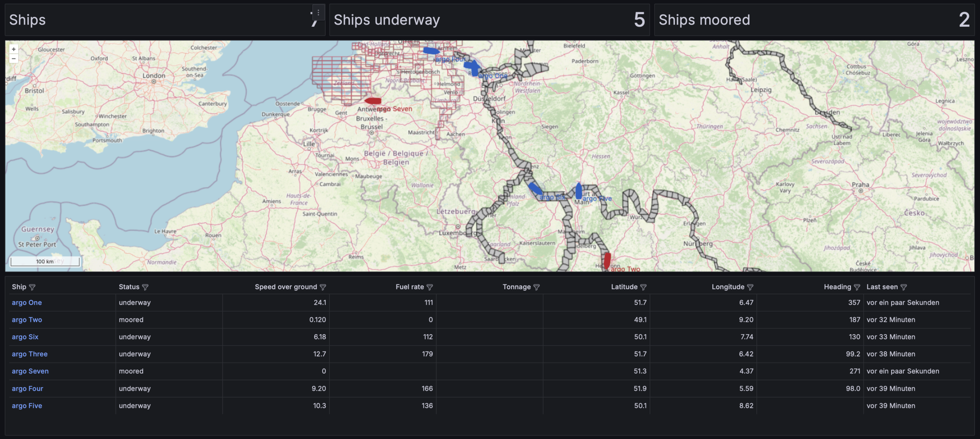Filter the Ship column

coord(32,287)
